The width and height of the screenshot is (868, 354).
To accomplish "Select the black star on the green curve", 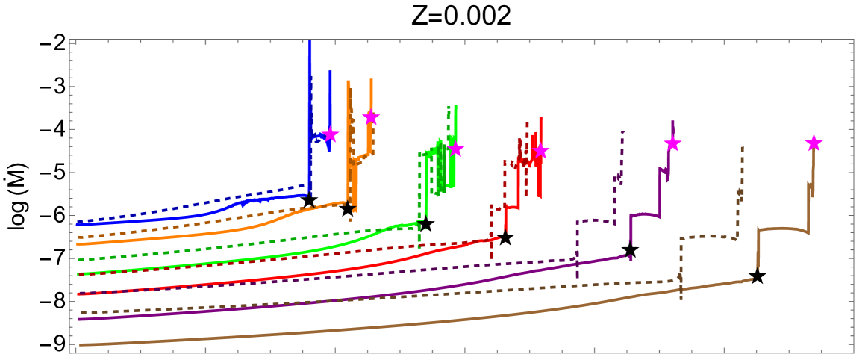I will [x=425, y=224].
